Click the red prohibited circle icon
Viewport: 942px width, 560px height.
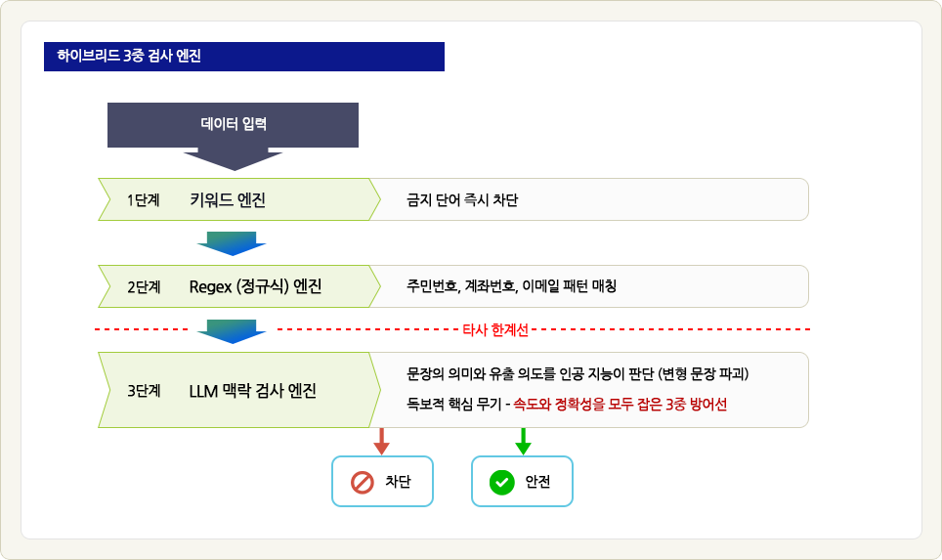click(363, 482)
